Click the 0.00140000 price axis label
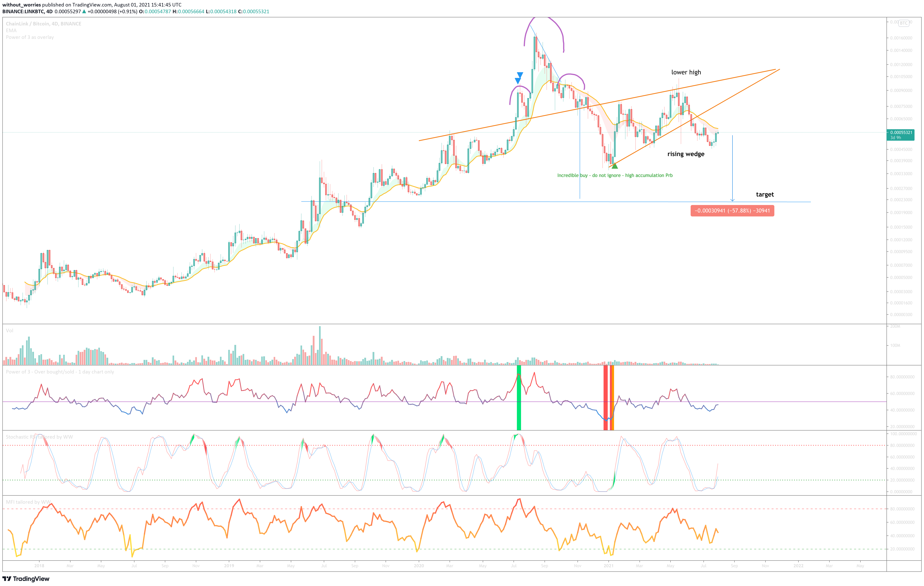Viewport: 924px width, 586px height. (901, 51)
